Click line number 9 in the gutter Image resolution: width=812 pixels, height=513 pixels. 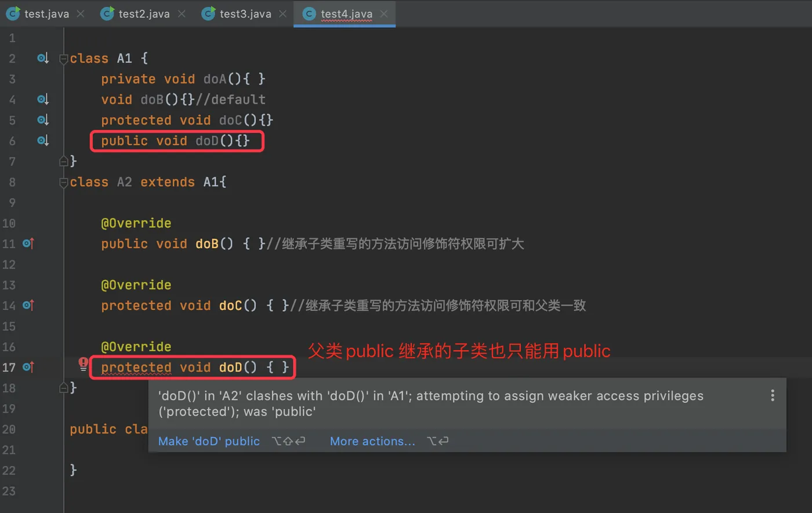pos(12,203)
